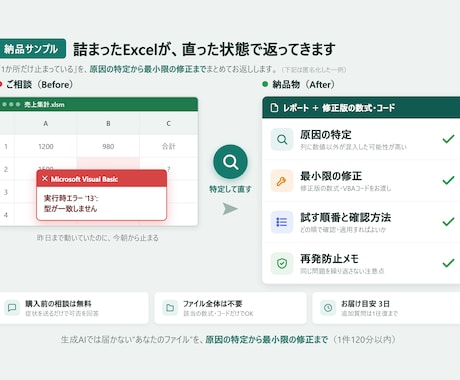
Task: Click the 実行時エラー '13' message text
Action: (x=71, y=198)
